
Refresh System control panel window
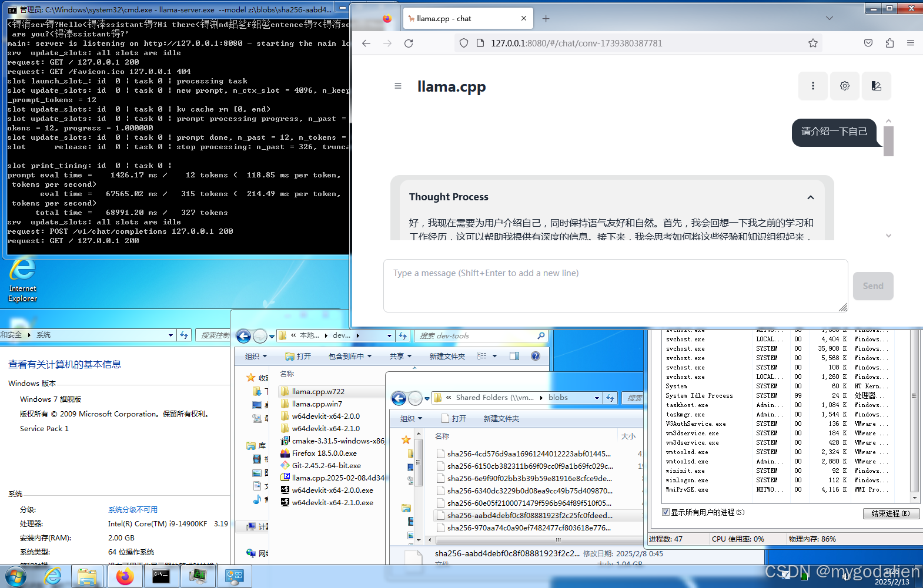tap(184, 335)
